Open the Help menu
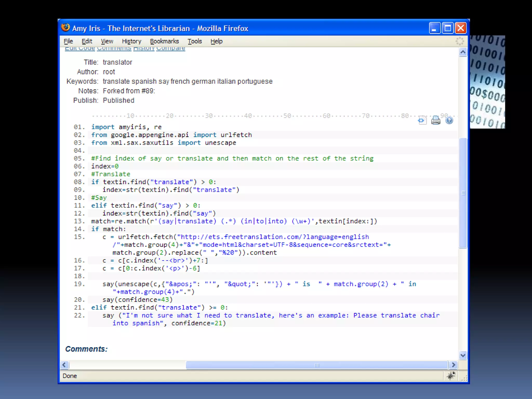 [x=216, y=41]
